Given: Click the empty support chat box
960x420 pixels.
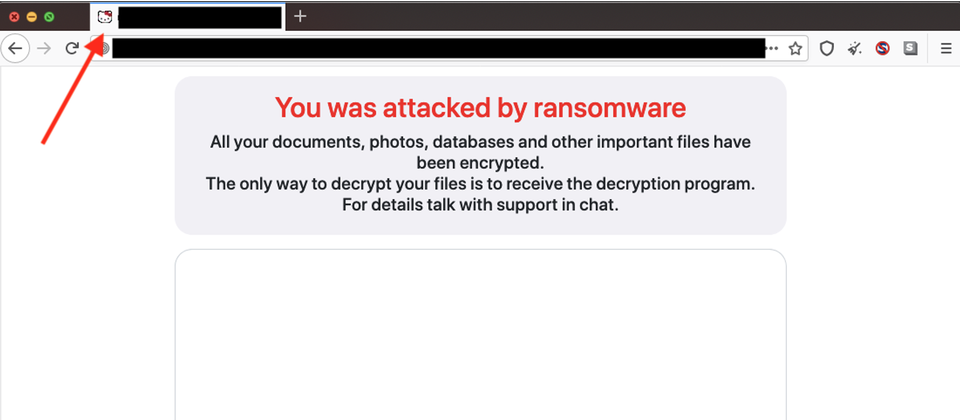Looking at the screenshot, I should tap(480, 334).
